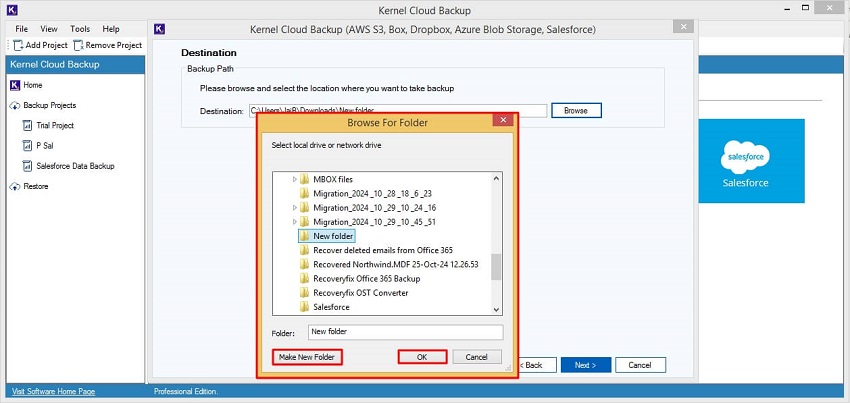The height and width of the screenshot is (403, 850).
Task: Select the MBOX files folder
Action: [333, 179]
